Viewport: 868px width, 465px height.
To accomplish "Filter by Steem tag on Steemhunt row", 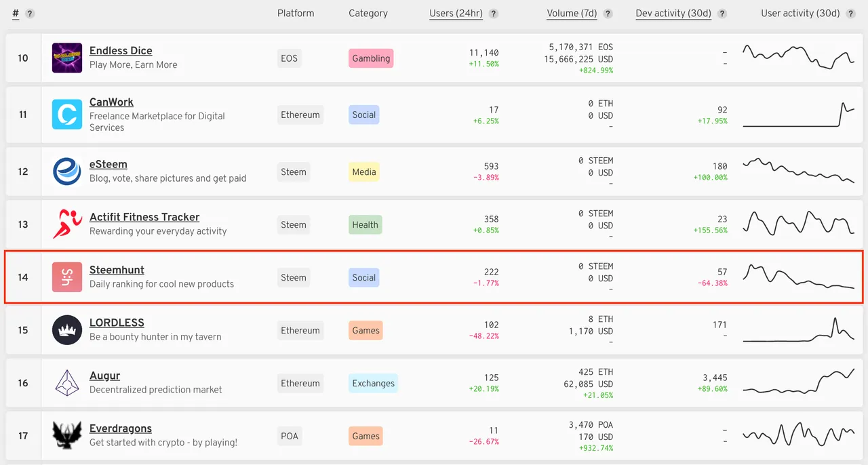I will 294,278.
